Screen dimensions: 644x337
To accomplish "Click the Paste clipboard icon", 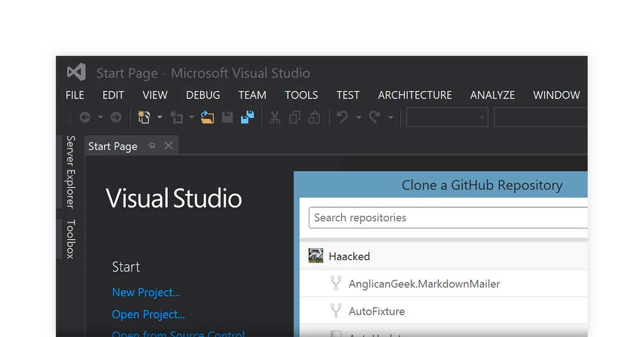I will pos(314,118).
